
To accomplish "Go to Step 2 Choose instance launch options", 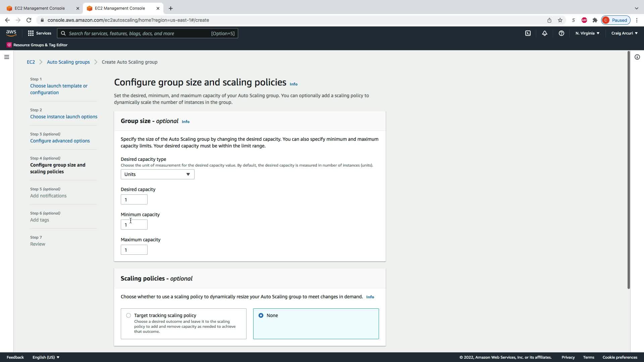I will click(64, 117).
